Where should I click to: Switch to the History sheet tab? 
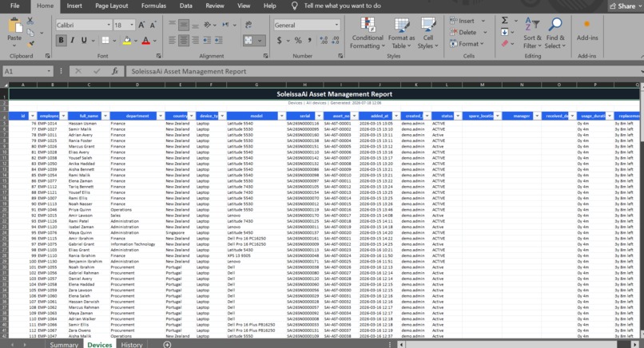point(132,344)
